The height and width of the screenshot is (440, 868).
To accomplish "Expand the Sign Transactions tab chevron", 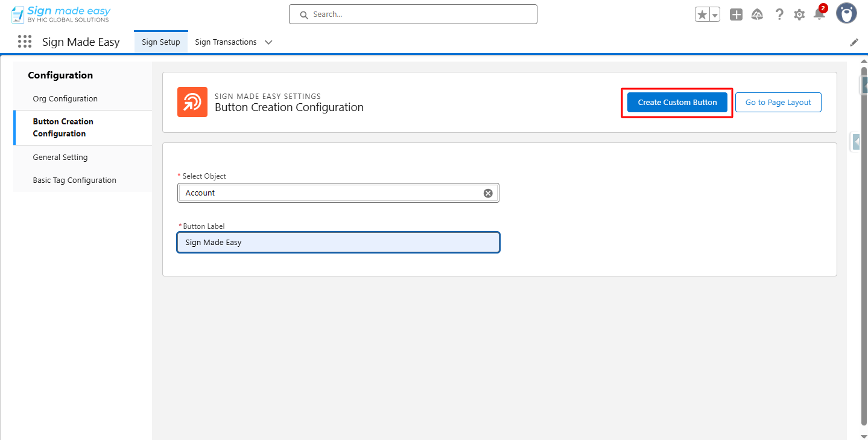I will [268, 42].
